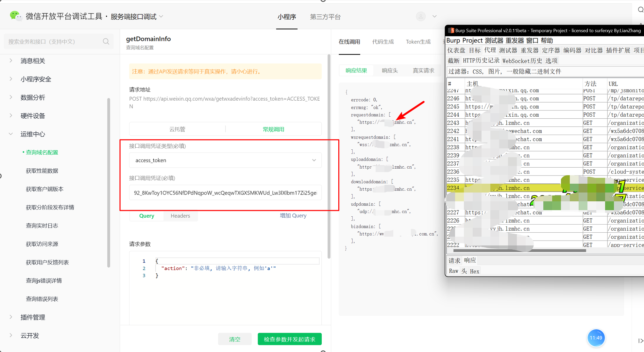644x352 pixels.
Task: Open the Burp 响应 message tab
Action: pyautogui.click(x=470, y=260)
